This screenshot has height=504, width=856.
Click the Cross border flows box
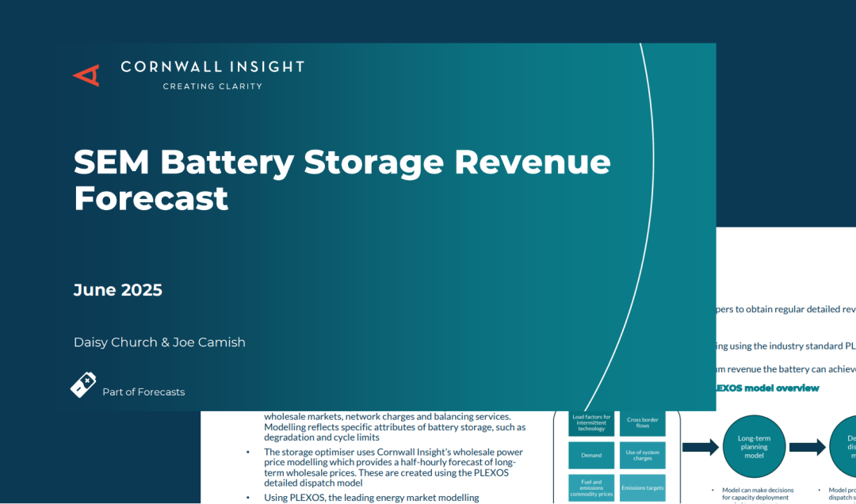(643, 423)
